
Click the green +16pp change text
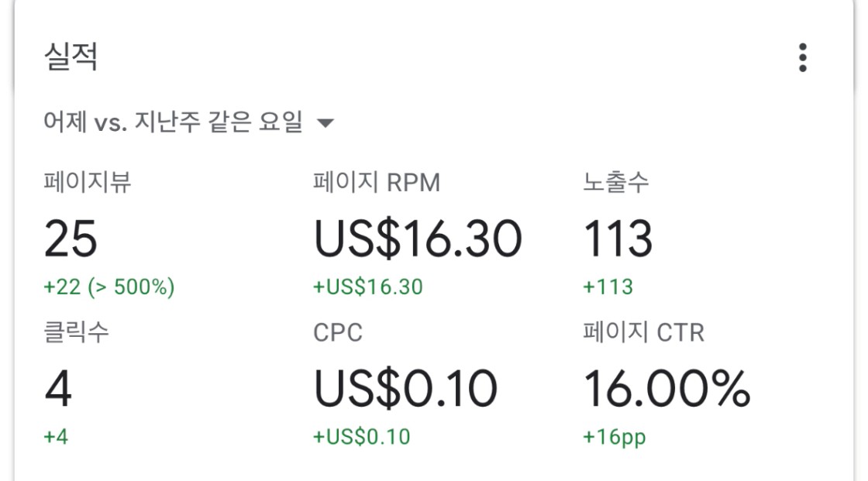click(x=615, y=437)
